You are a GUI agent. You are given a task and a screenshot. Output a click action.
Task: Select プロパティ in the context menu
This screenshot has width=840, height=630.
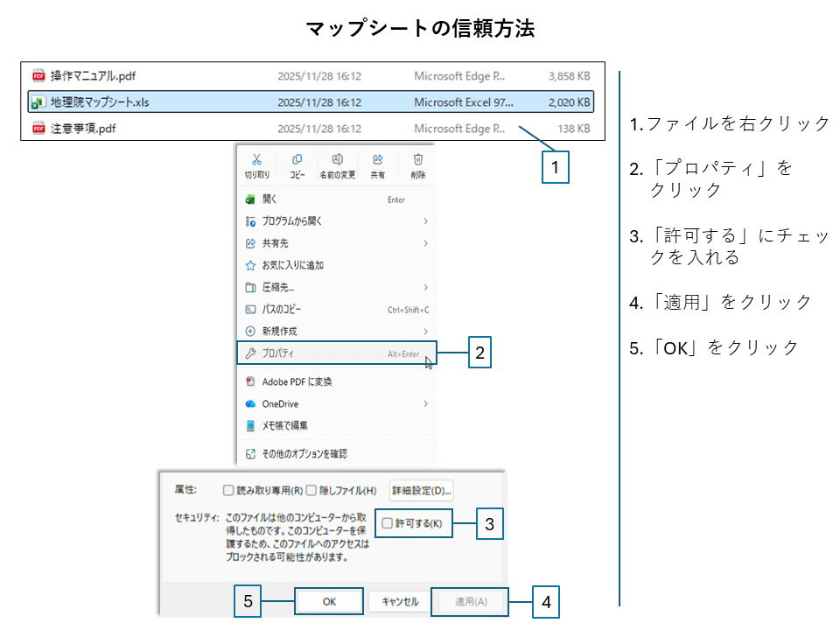pos(280,353)
